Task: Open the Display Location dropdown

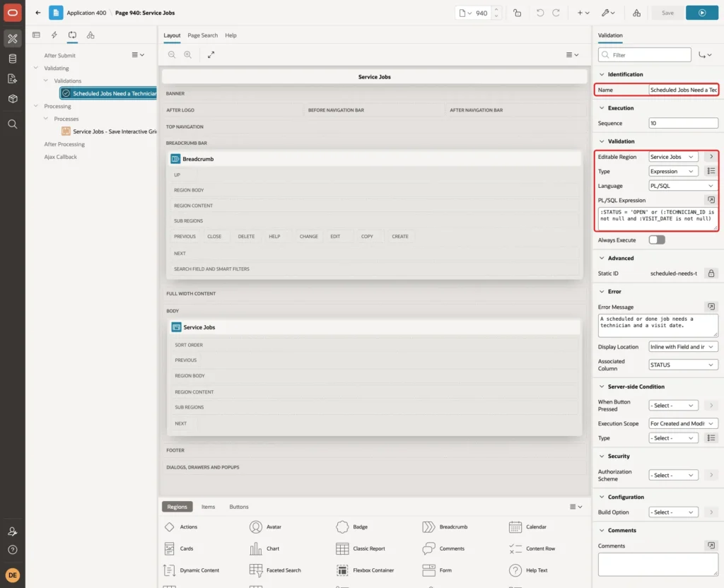Action: click(683, 346)
